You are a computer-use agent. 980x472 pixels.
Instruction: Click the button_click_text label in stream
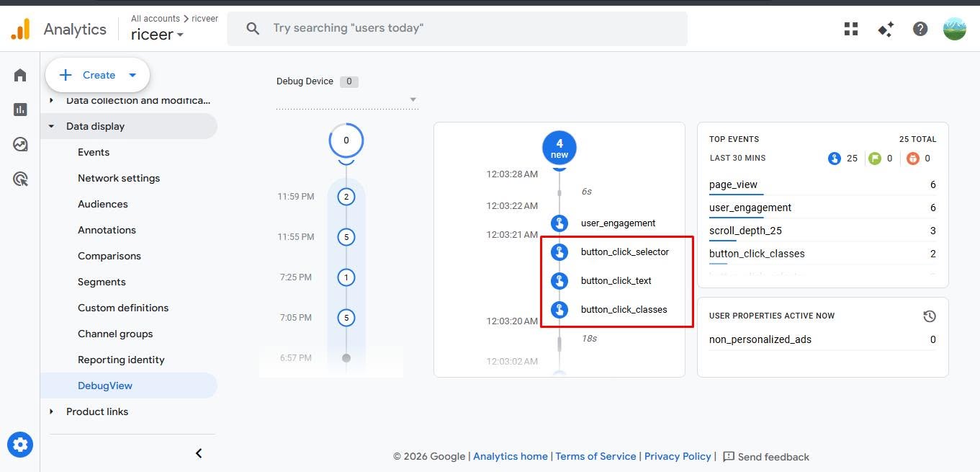point(616,281)
